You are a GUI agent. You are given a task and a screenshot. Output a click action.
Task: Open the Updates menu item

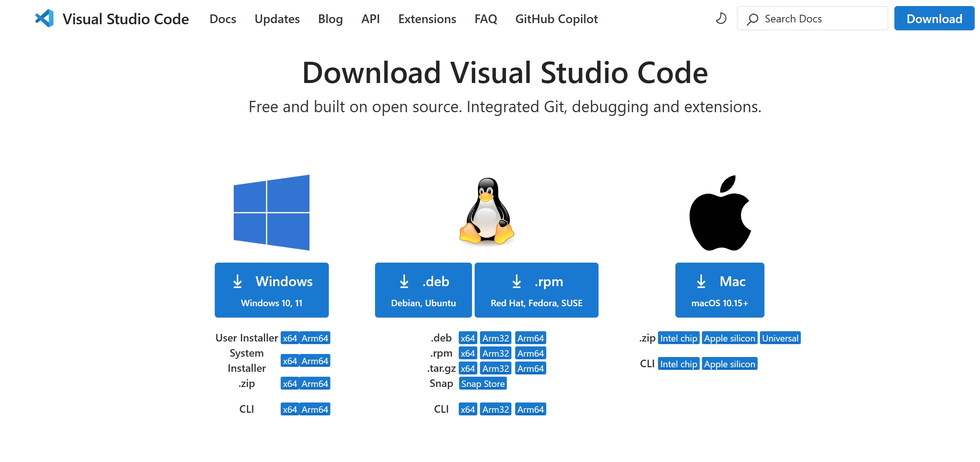[x=277, y=19]
